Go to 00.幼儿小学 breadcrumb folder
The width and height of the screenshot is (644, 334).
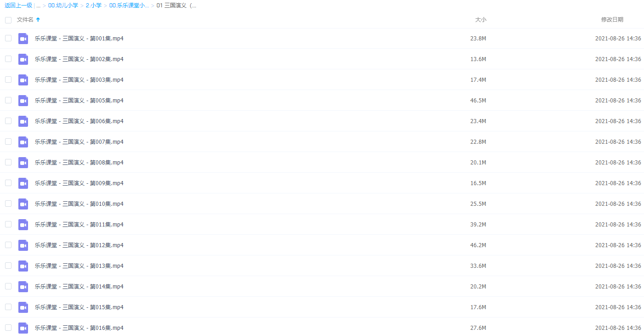(63, 6)
